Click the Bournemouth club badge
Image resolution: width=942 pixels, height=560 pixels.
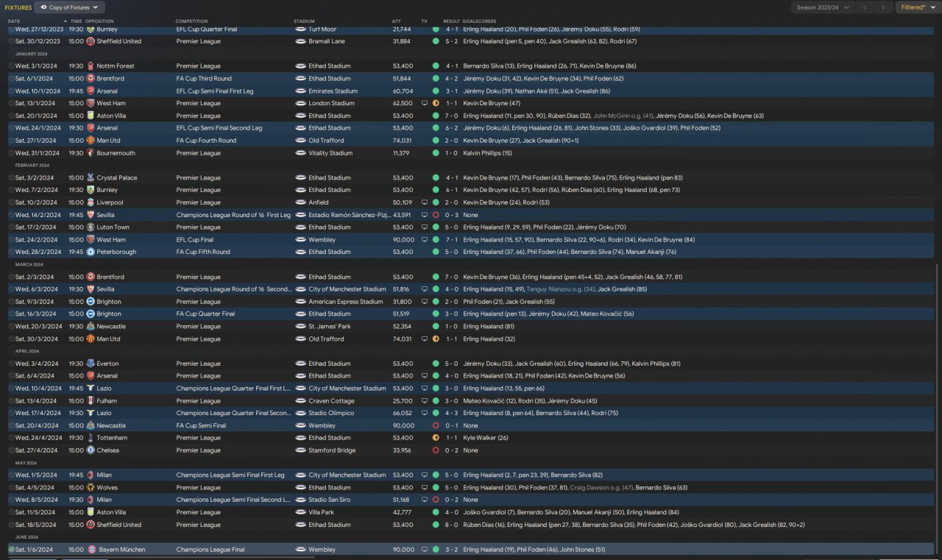point(91,153)
